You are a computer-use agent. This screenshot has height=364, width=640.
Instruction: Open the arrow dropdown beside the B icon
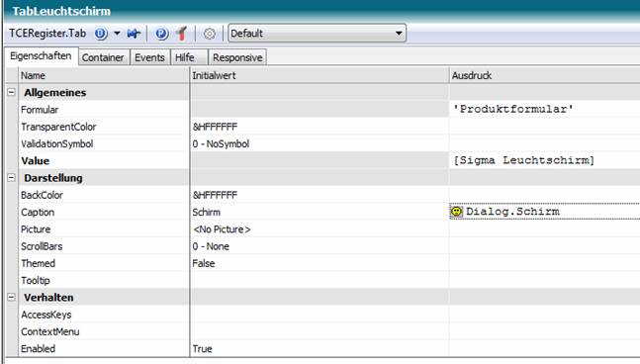coord(117,34)
